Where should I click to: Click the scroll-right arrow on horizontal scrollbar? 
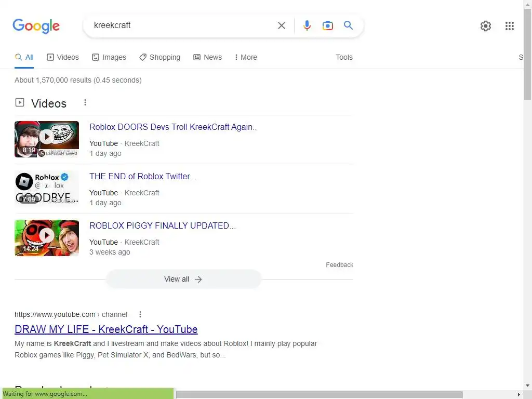coord(519,395)
